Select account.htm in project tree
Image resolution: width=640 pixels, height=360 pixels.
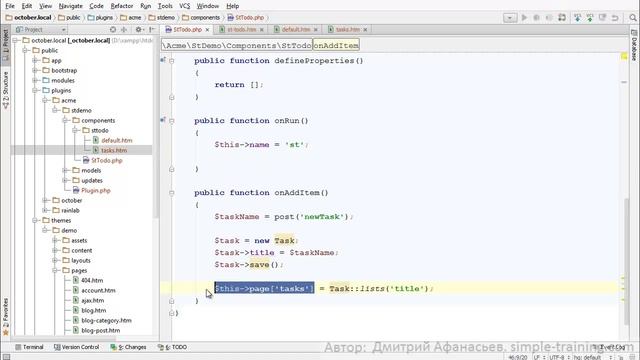(x=98, y=290)
